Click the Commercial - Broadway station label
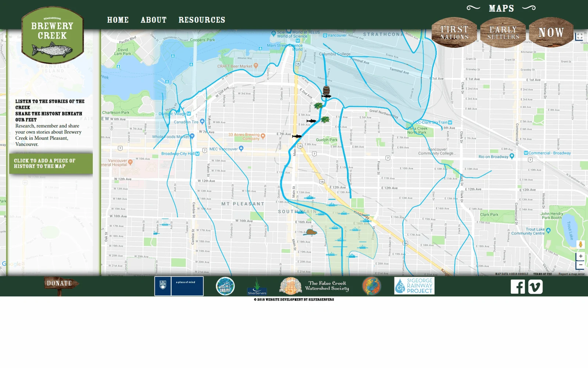 547,153
